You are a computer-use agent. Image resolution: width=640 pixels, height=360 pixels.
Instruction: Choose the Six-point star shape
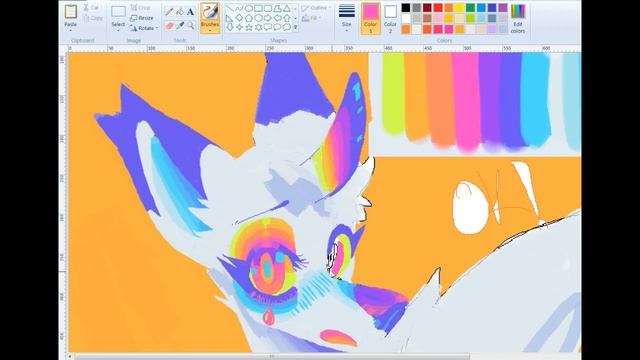[258, 27]
